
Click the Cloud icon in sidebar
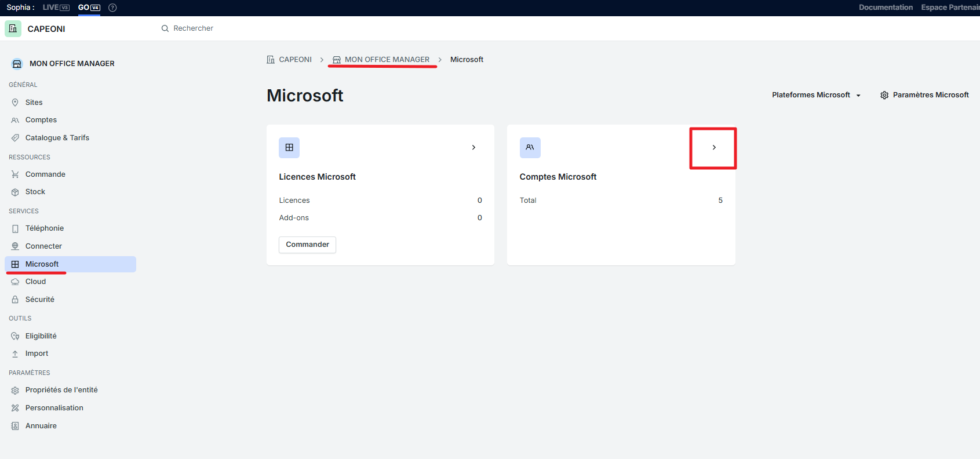pos(15,282)
